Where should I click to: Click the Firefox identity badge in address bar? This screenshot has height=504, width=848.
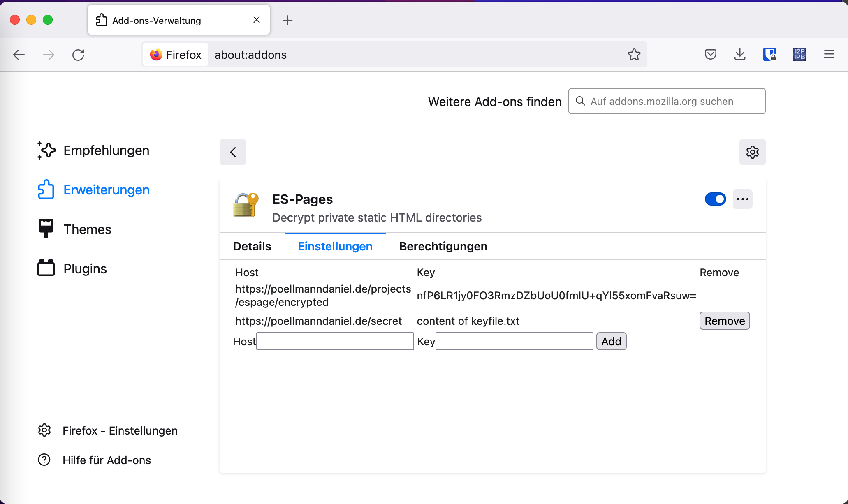(176, 55)
